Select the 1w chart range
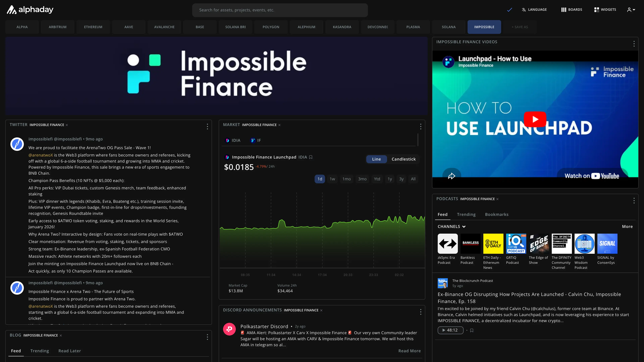Viewport: 644px width, 362px height. pyautogui.click(x=332, y=179)
